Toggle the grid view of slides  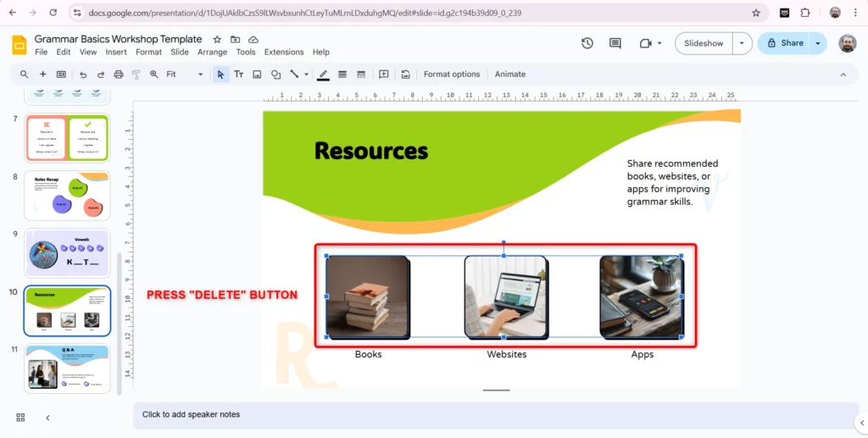(20, 417)
